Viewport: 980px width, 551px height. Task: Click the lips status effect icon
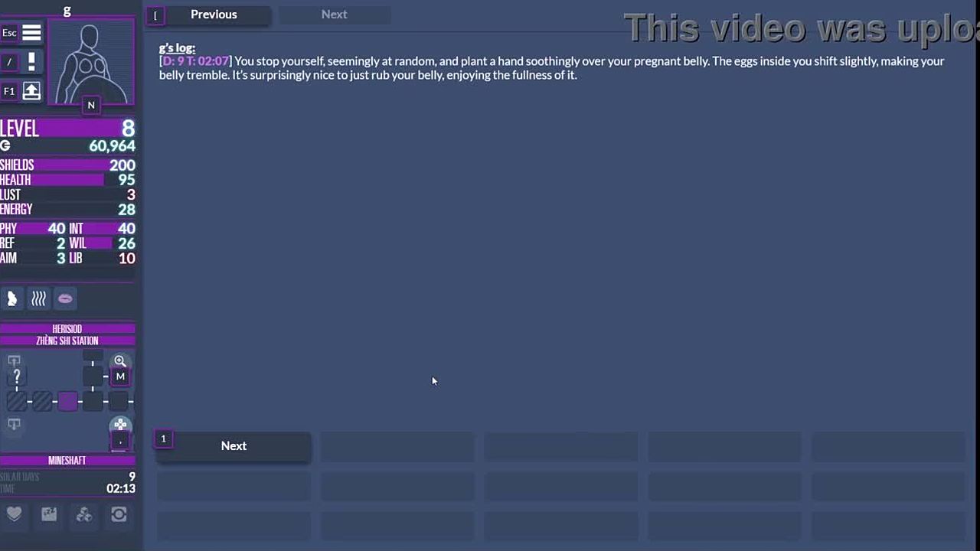[x=65, y=299]
